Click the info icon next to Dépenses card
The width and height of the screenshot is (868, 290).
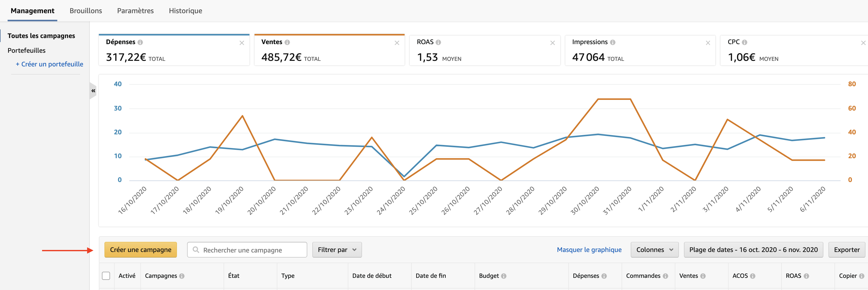[140, 42]
